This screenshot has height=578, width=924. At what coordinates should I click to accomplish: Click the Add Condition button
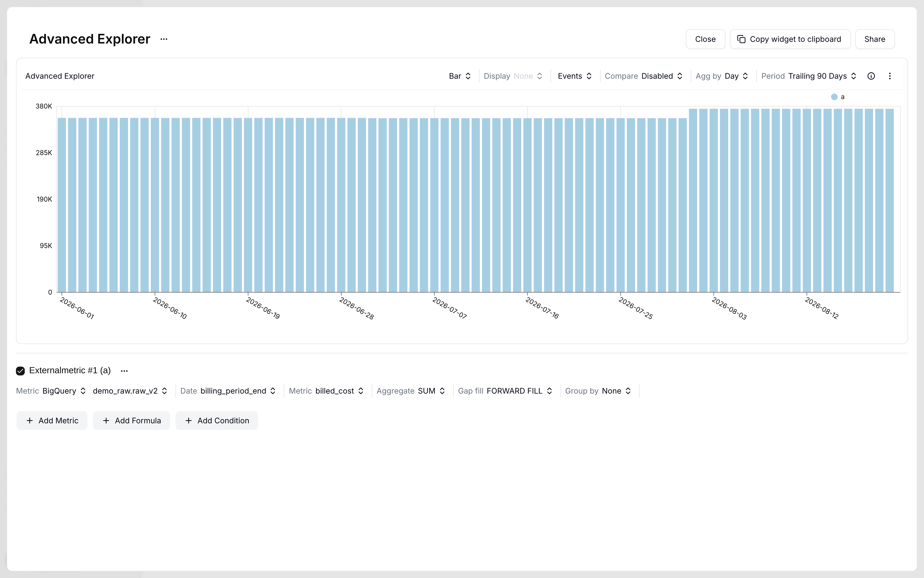tap(216, 421)
